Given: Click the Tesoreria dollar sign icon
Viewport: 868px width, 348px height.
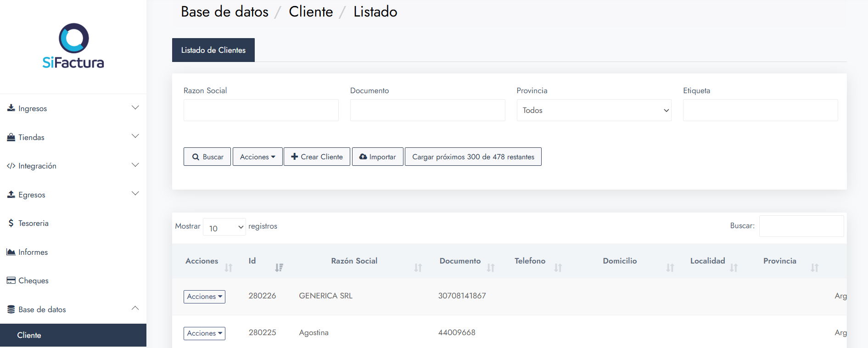Looking at the screenshot, I should pyautogui.click(x=11, y=223).
